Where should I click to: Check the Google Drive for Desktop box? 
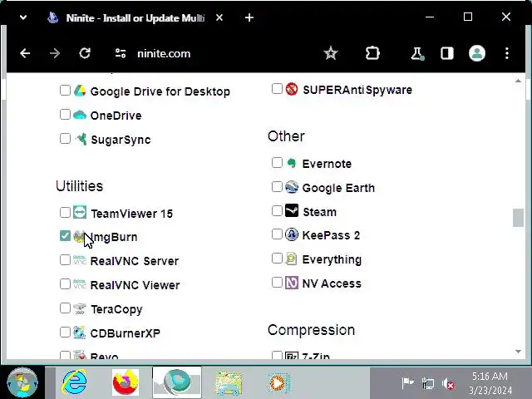click(65, 91)
